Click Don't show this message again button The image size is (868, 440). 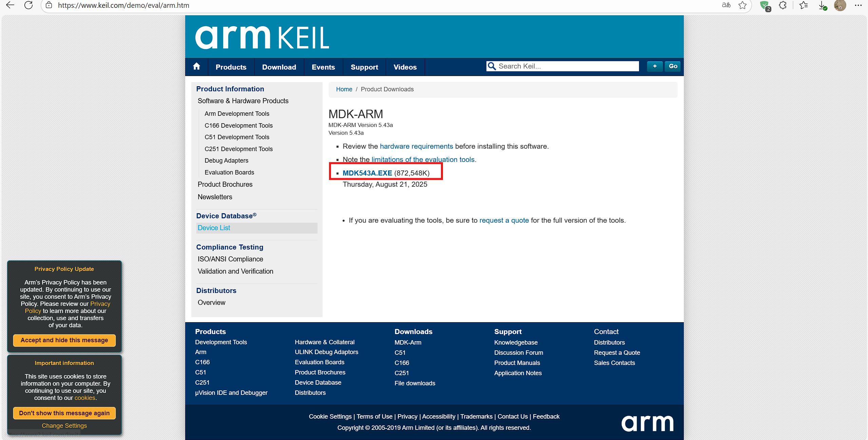point(64,413)
